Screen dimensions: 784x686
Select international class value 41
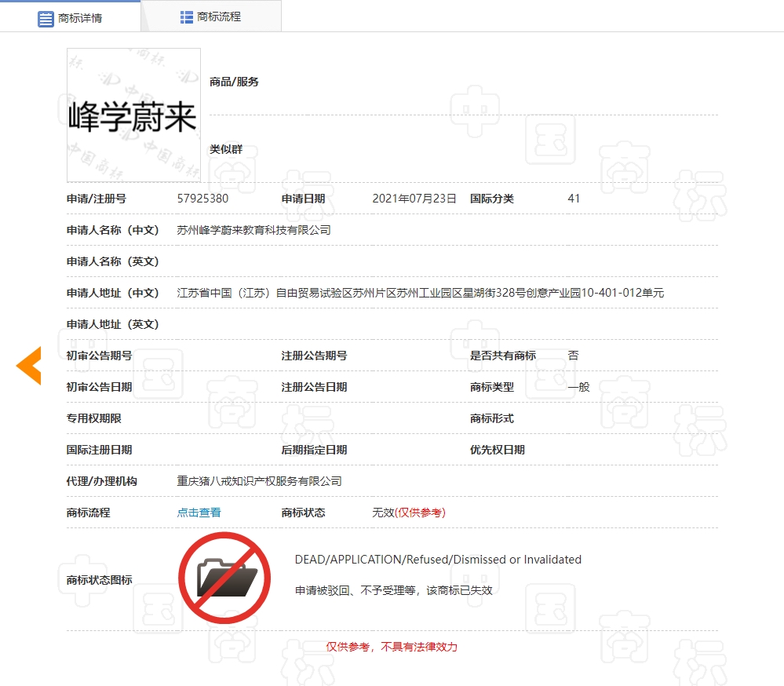click(574, 199)
